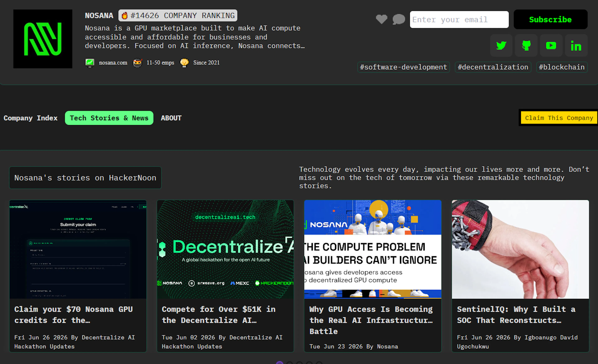
Task: Click Igboanugo David Ugochukwu author byline
Action: coord(517,342)
